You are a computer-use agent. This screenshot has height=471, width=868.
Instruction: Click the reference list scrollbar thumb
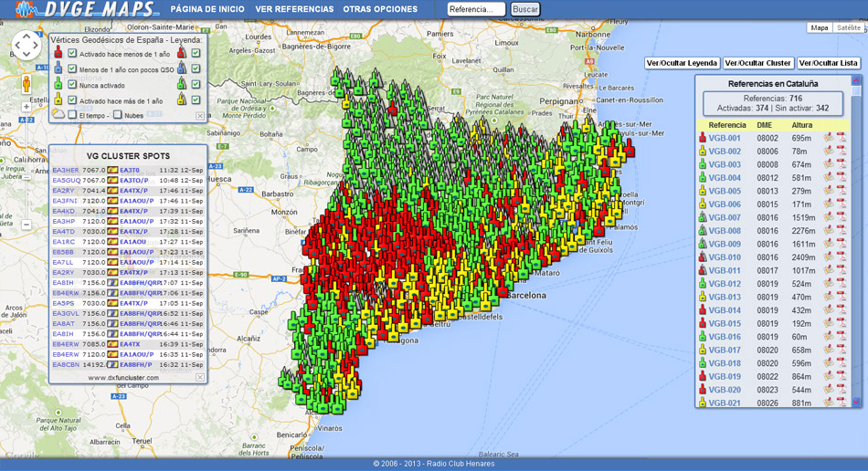[856, 90]
